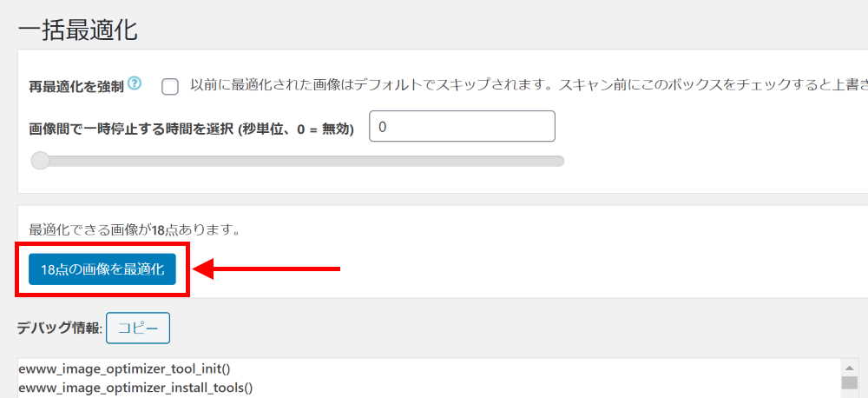Click the right end of the pause slider
The image size is (868, 398).
(x=559, y=161)
